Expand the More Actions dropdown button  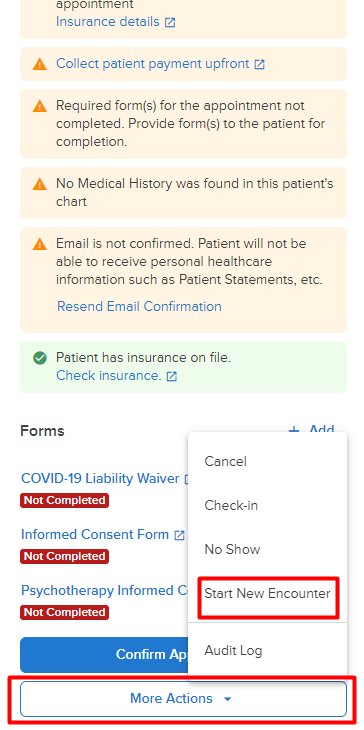pos(183,699)
